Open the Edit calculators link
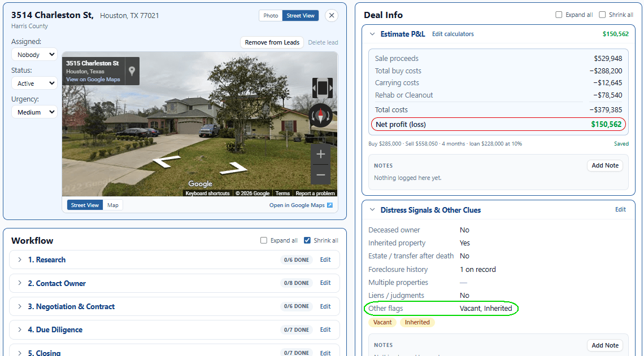Screen dimensions: 644x356 tap(453, 34)
